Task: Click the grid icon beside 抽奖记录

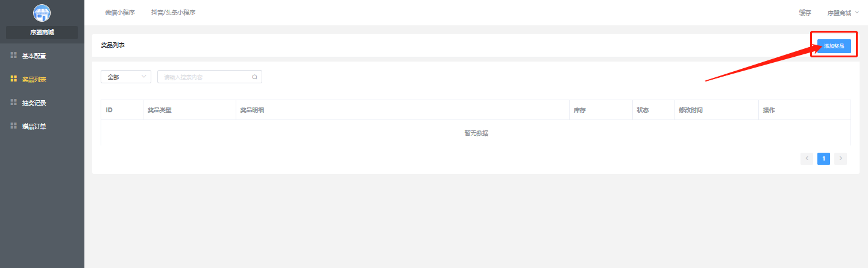Action: click(x=14, y=103)
